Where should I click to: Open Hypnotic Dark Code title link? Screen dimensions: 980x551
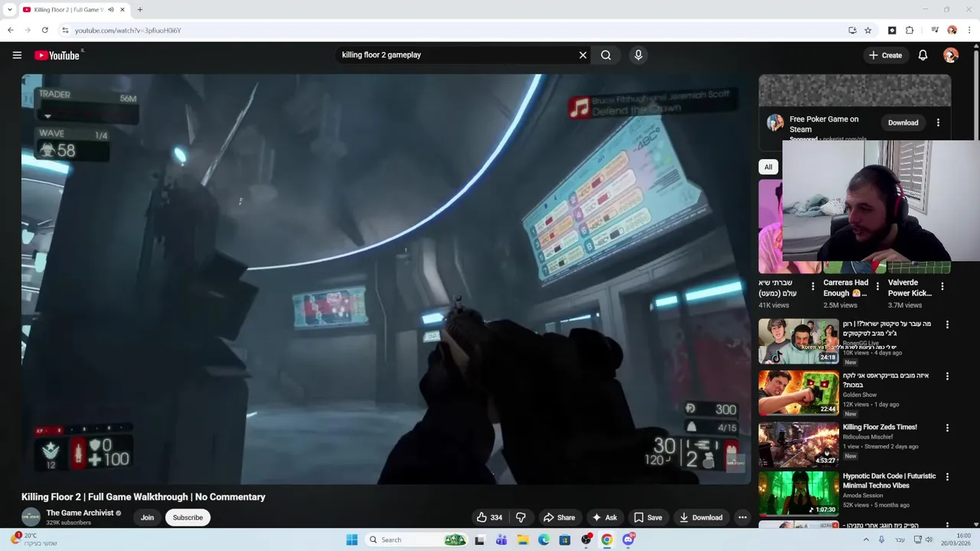(x=889, y=481)
